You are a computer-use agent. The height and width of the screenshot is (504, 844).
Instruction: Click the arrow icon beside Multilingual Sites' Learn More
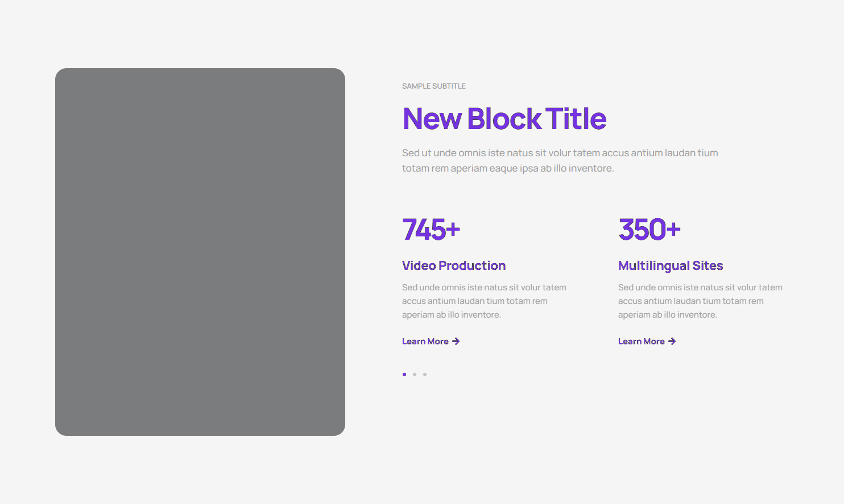tap(672, 341)
